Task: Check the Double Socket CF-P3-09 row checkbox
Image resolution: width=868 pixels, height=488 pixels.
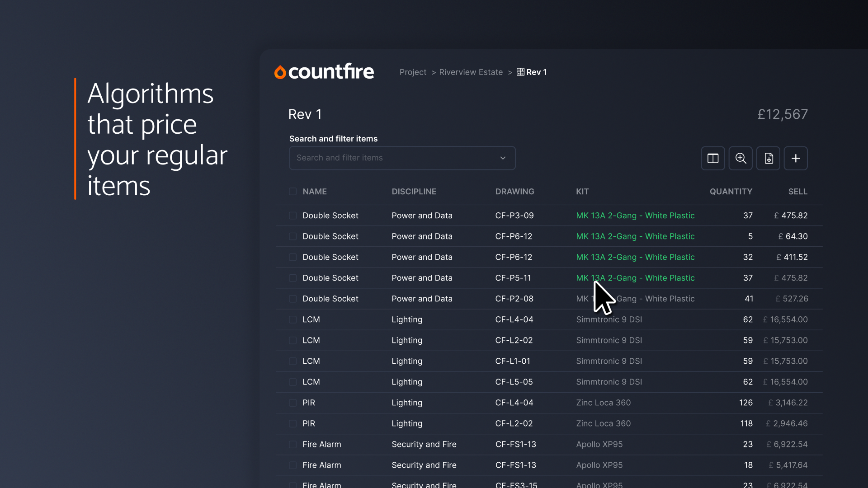Action: tap(293, 216)
